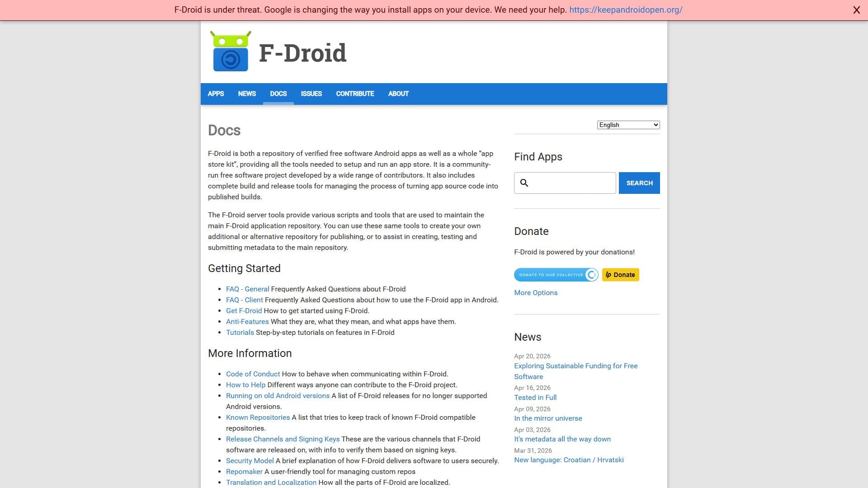Dismiss the pink banner with the X
This screenshot has width=868, height=488.
click(x=856, y=10)
